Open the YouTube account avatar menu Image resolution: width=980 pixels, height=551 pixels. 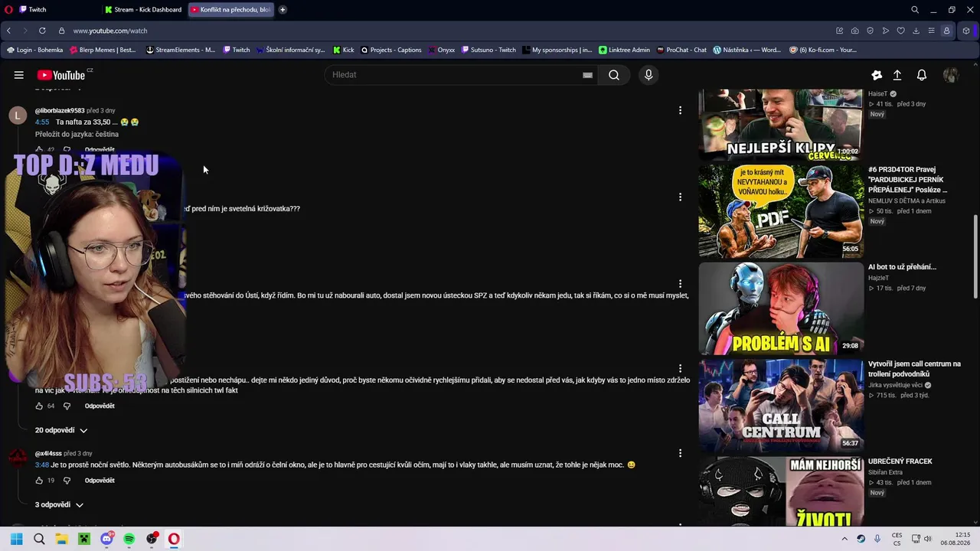tap(951, 75)
